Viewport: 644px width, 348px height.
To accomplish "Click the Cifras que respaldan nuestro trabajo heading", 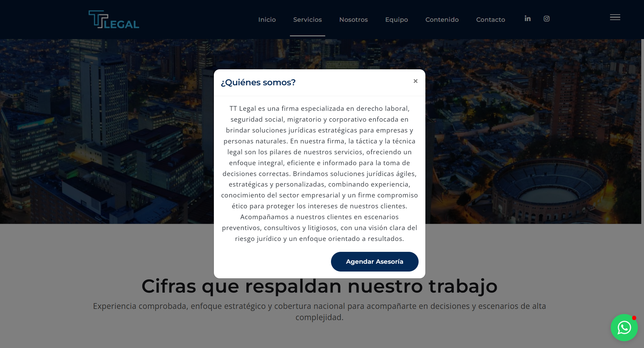I will click(x=319, y=286).
